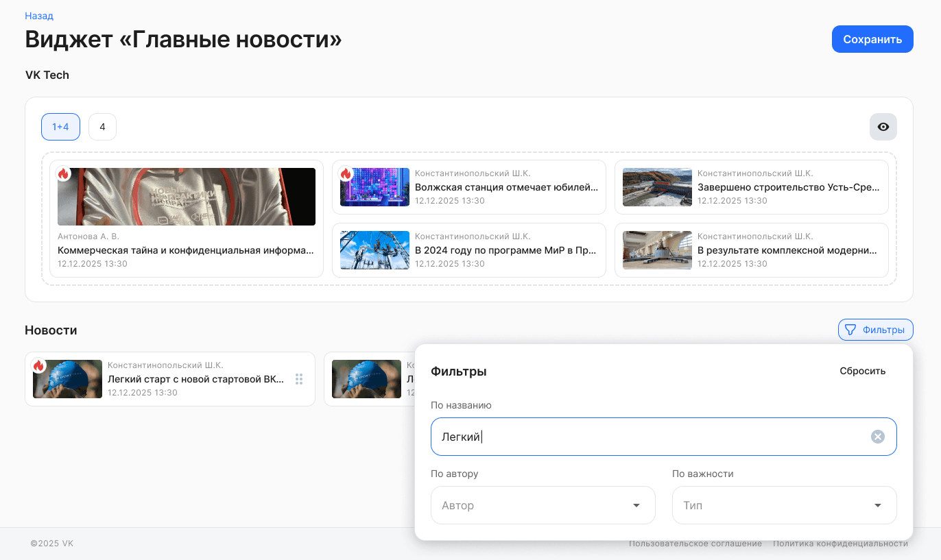This screenshot has height=560, width=941.
Task: Expand the По важности selector chevron
Action: 877,505
